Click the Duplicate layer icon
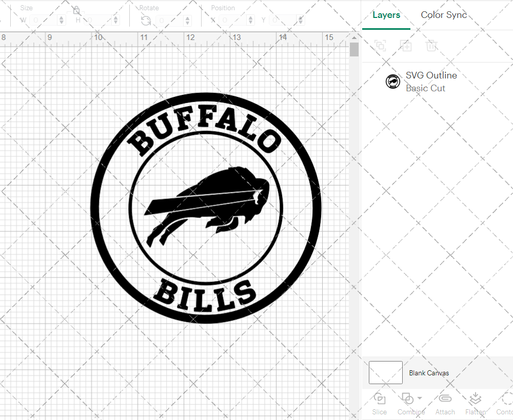513x420 pixels. 406,46
